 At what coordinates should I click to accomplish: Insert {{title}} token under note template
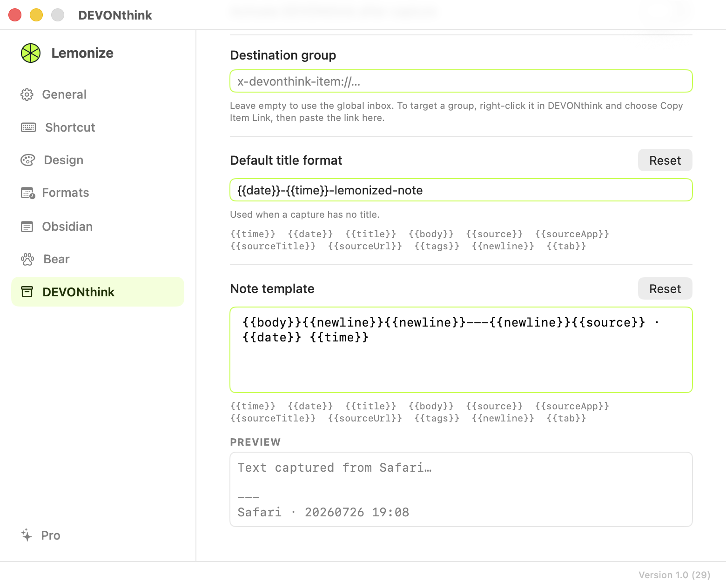371,406
